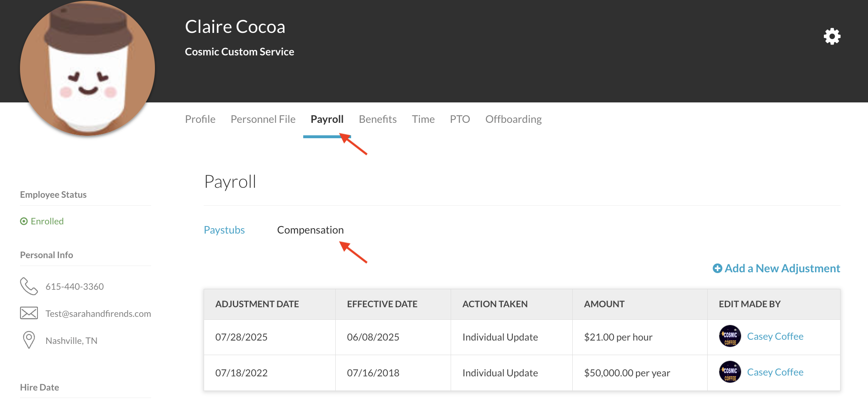This screenshot has width=868, height=403.
Task: Click the Payroll page heading
Action: 230,182
